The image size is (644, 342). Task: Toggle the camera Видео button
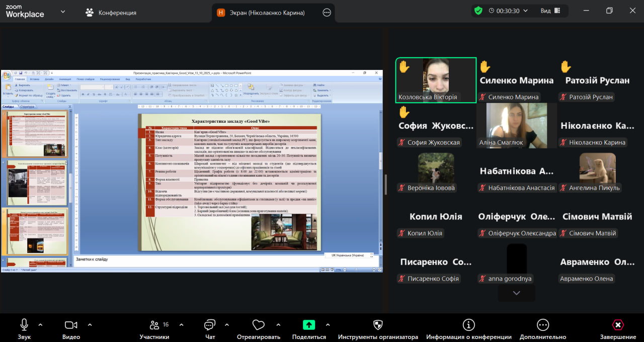click(71, 325)
